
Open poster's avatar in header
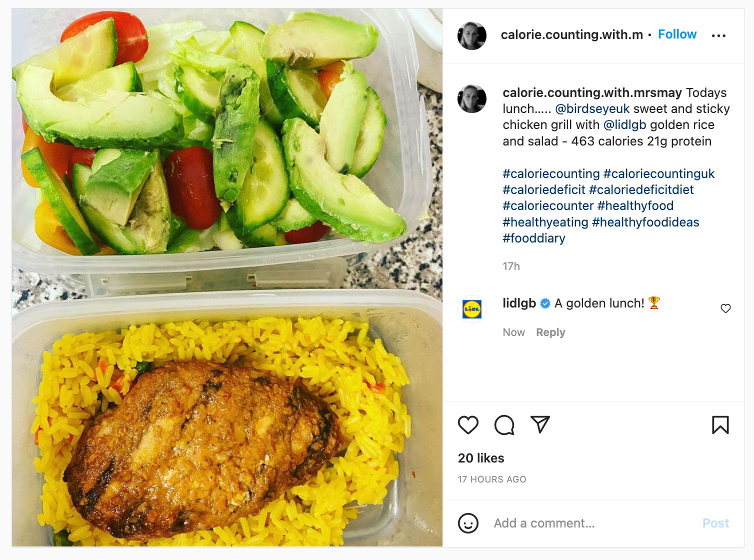click(x=472, y=35)
